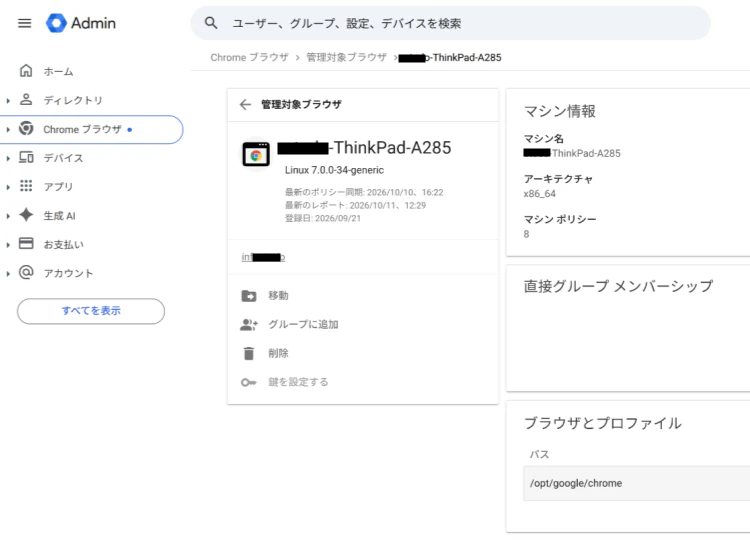
Task: Click the x86_64 architecture value
Action: coord(540,194)
